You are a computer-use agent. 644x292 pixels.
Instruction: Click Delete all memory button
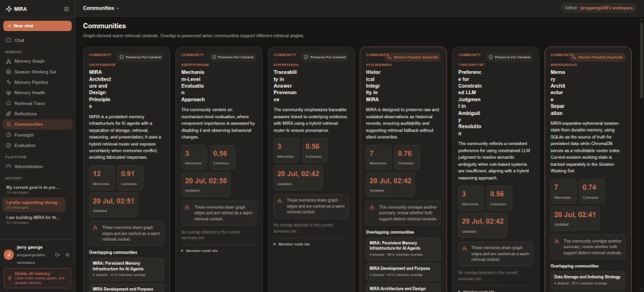click(x=38, y=278)
